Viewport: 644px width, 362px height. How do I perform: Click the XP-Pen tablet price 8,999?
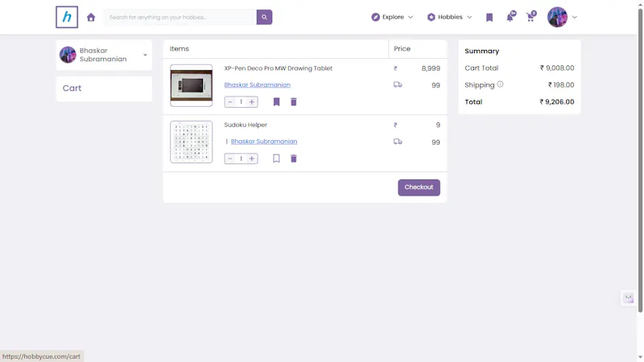pos(431,68)
